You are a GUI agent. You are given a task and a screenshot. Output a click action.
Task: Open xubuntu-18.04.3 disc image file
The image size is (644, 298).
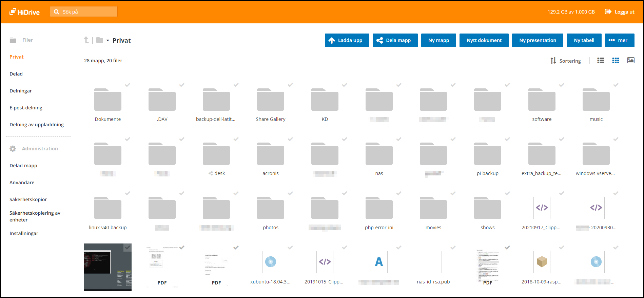coord(270,262)
